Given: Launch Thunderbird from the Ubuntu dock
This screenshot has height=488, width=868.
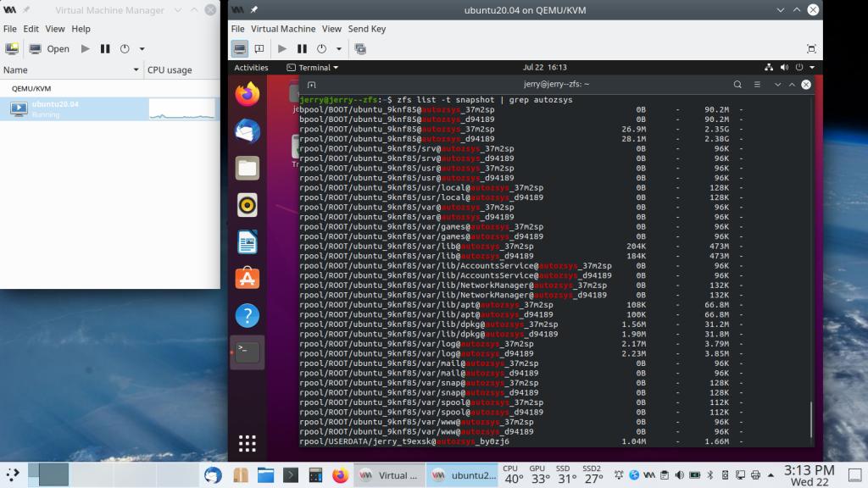Looking at the screenshot, I should [248, 130].
